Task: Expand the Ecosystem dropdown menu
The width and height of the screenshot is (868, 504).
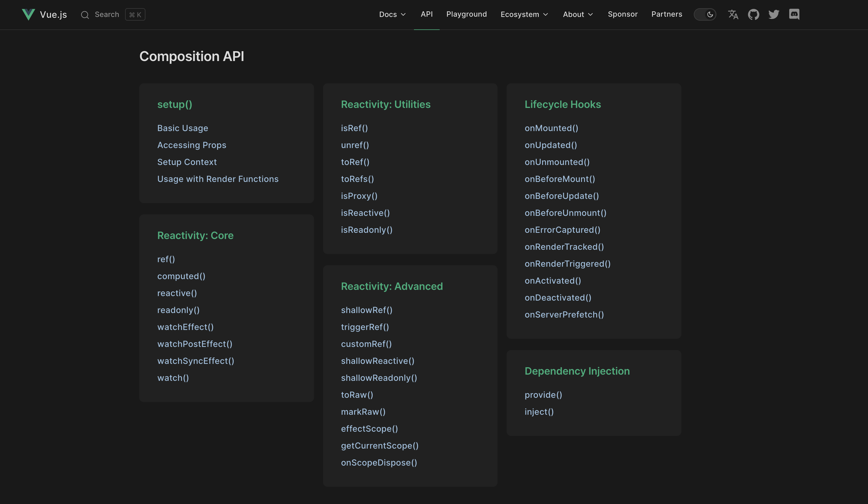Action: click(x=524, y=14)
